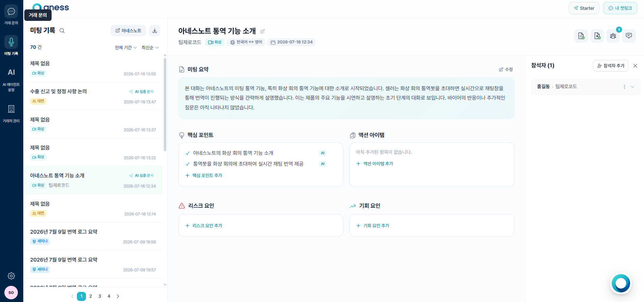The height and width of the screenshot is (302, 644).
Task: Click the download icon in meeting list header
Action: pos(154,31)
